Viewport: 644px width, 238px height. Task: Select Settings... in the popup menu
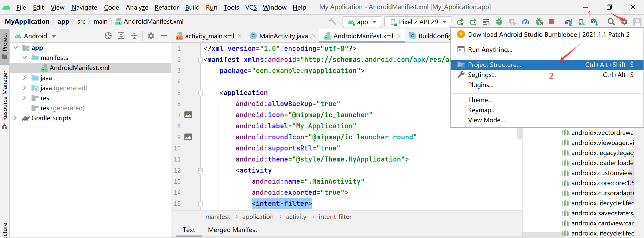pyautogui.click(x=547, y=75)
